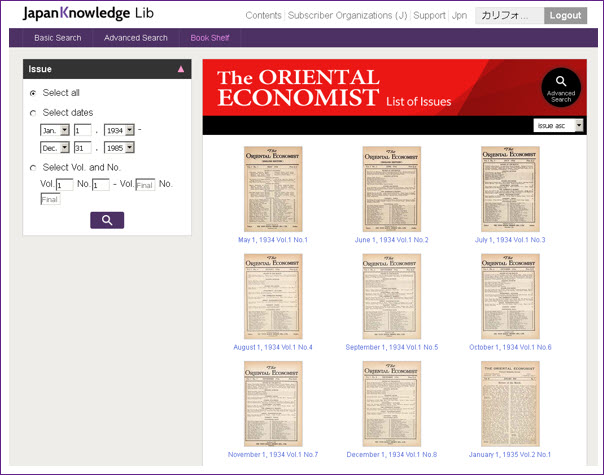Click the August 1, 1934 Vol.1 No.4 link
The width and height of the screenshot is (604, 475).
[273, 347]
